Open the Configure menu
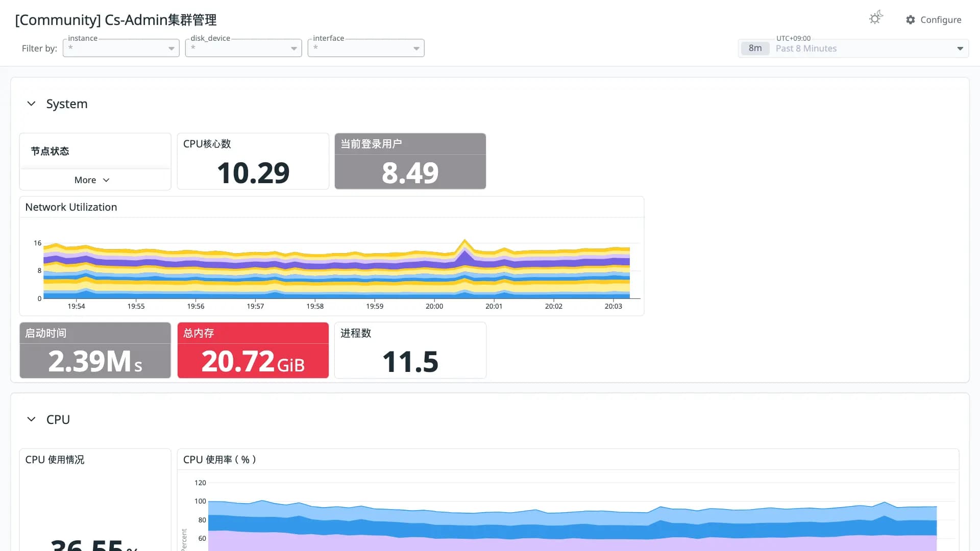 pyautogui.click(x=934, y=20)
